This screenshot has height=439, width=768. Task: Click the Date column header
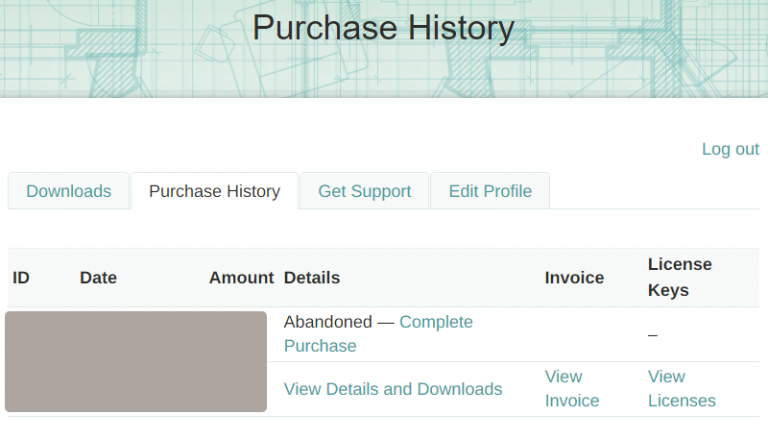click(98, 278)
